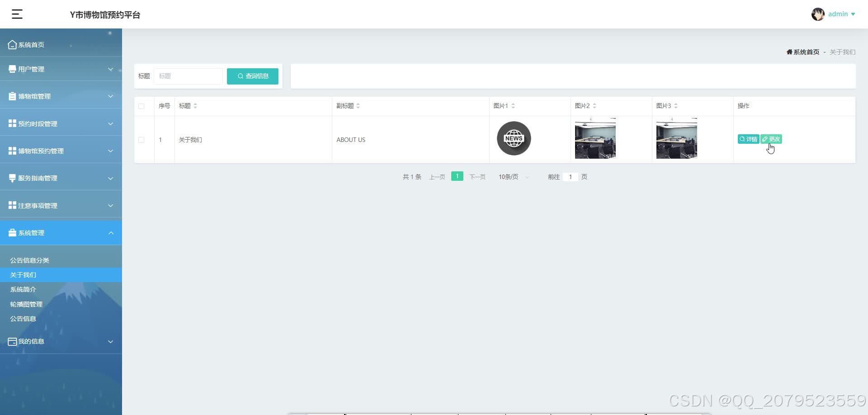Image resolution: width=868 pixels, height=415 pixels.
Task: Click the 查询信息 search button
Action: point(253,76)
